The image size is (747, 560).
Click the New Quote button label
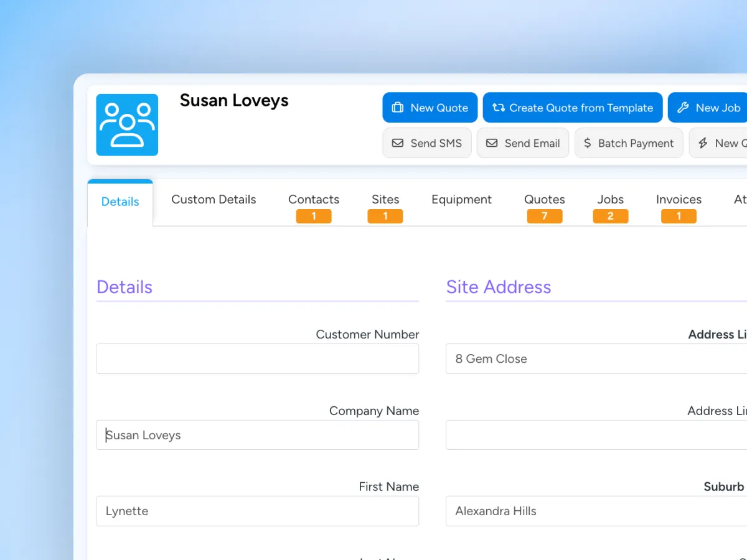(x=439, y=108)
